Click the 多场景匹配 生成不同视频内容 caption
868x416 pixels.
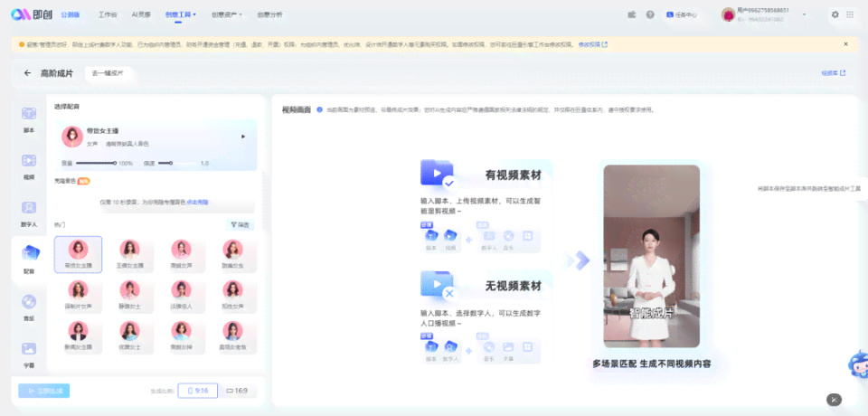pyautogui.click(x=652, y=364)
